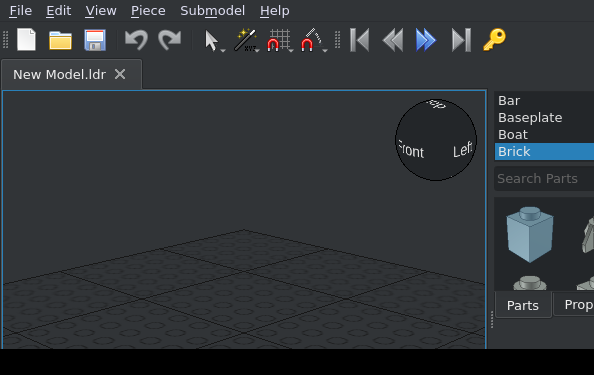Redo the last undone action

click(x=170, y=40)
